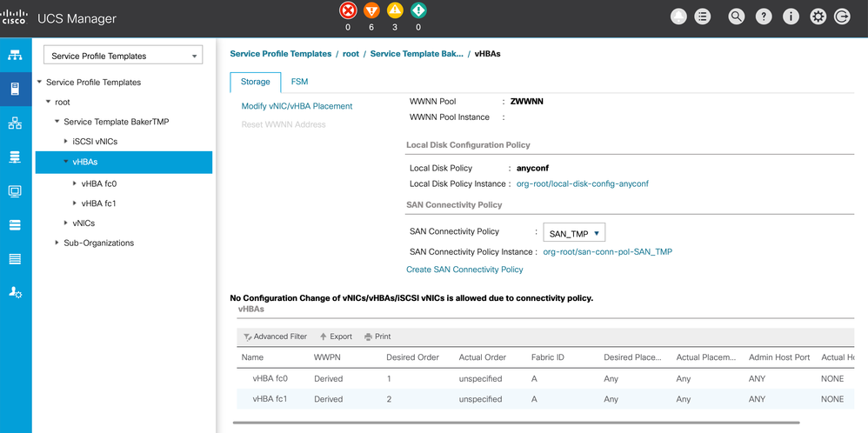Open the SAN_TMP connectivity policy dropdown

click(x=574, y=234)
